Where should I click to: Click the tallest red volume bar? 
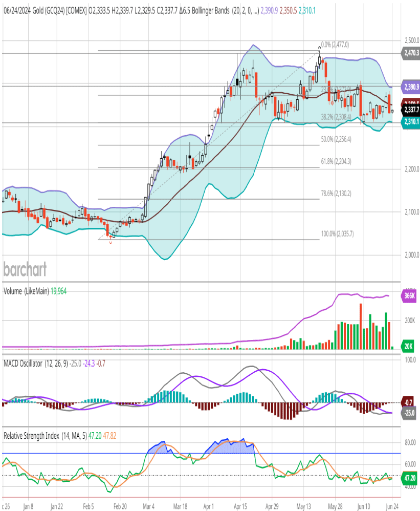[x=361, y=326]
